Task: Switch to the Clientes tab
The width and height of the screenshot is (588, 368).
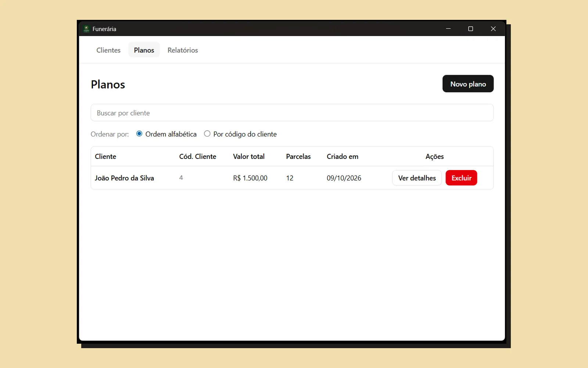Action: [108, 50]
